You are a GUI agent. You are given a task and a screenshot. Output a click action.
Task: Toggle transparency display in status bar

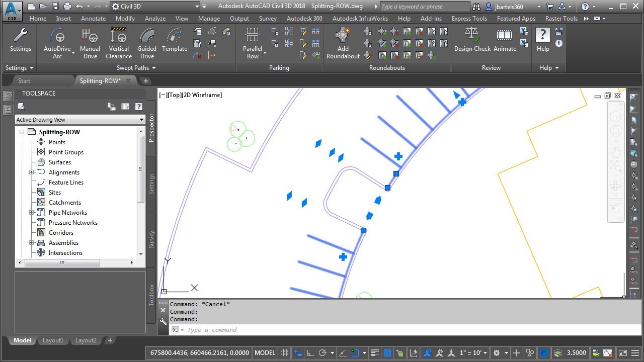pyautogui.click(x=387, y=353)
